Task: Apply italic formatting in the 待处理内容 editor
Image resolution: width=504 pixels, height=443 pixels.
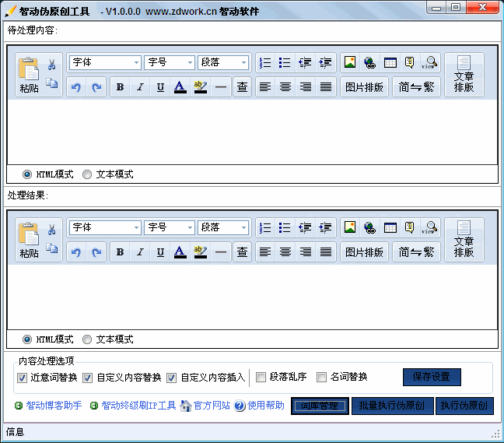Action: (140, 87)
